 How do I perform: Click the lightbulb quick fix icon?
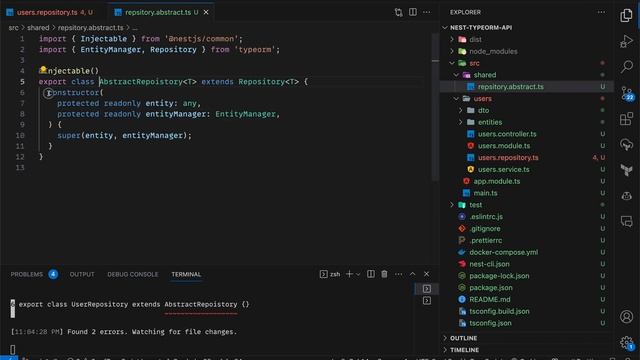coord(43,70)
